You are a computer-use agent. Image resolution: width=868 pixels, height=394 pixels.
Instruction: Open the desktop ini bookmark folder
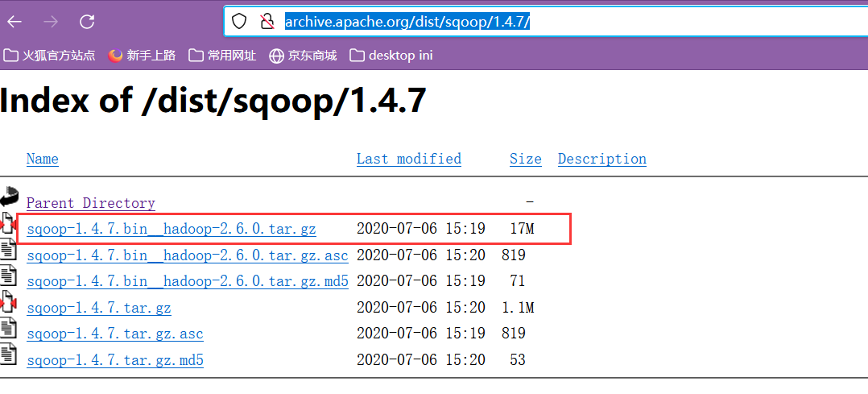click(x=391, y=56)
